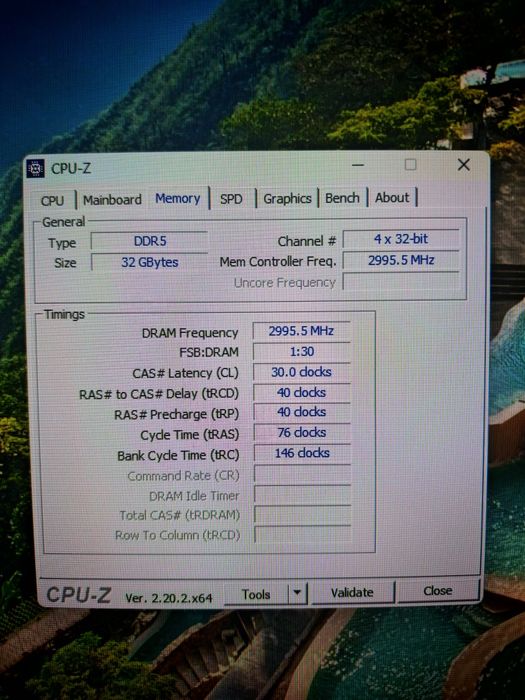Click the disabled maximize button
Viewport: 525px width, 700px height.
pos(411,165)
